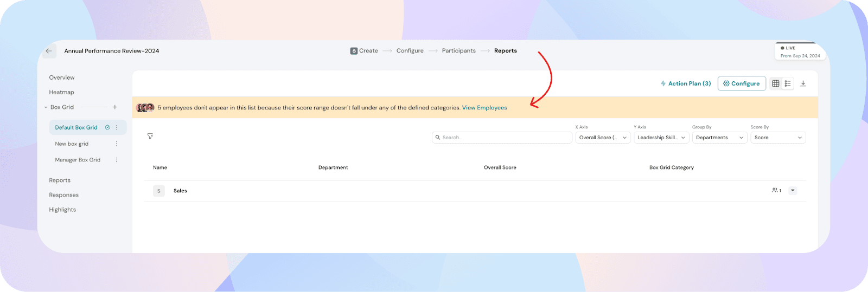The height and width of the screenshot is (292, 868).
Task: Open options menu for Default Box Grid
Action: click(117, 127)
